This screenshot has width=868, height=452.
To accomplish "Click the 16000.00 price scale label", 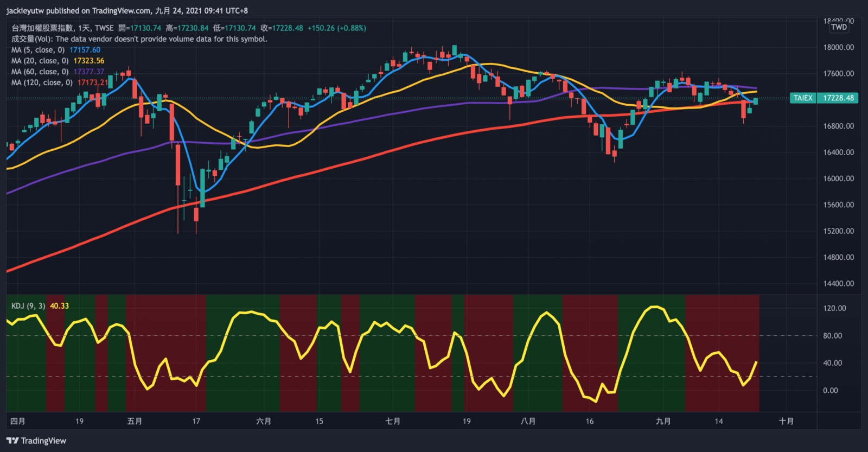I will [838, 179].
